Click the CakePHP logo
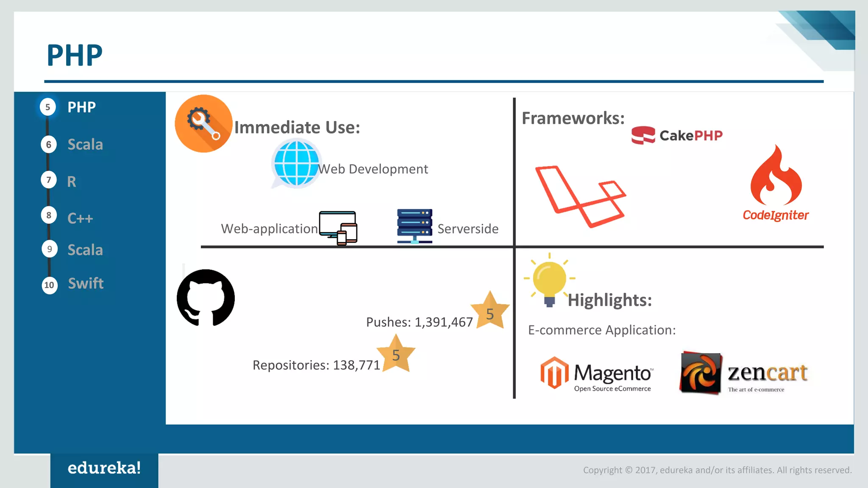 [x=677, y=136]
